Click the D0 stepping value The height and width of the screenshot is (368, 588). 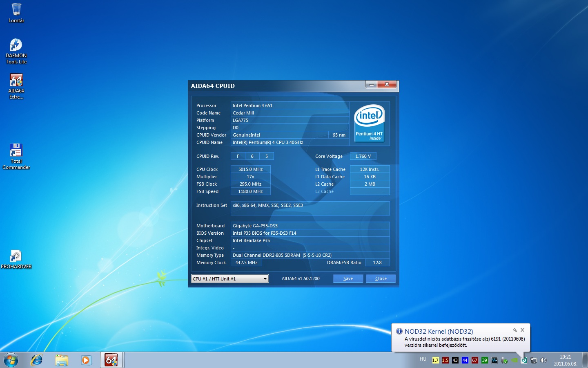[290, 128]
